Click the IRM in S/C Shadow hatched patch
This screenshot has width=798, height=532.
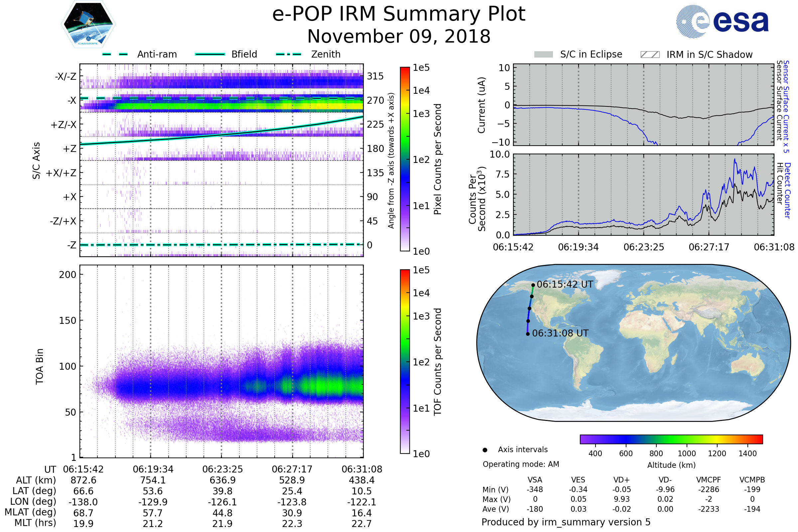coord(650,55)
